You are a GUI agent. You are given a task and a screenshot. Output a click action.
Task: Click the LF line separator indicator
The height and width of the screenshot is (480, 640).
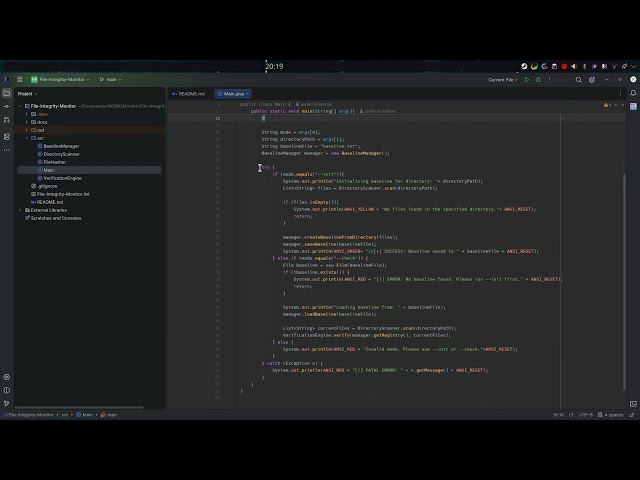click(571, 415)
